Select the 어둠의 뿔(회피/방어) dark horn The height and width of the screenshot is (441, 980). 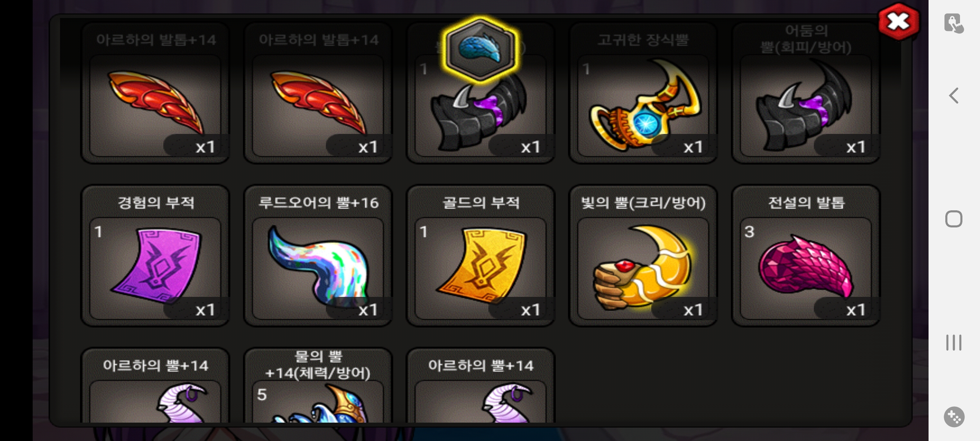coord(806,93)
